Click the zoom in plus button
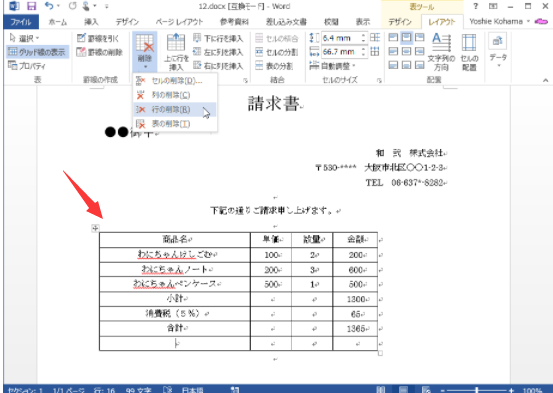Image resolution: width=553 pixels, height=393 pixels. tap(511, 390)
